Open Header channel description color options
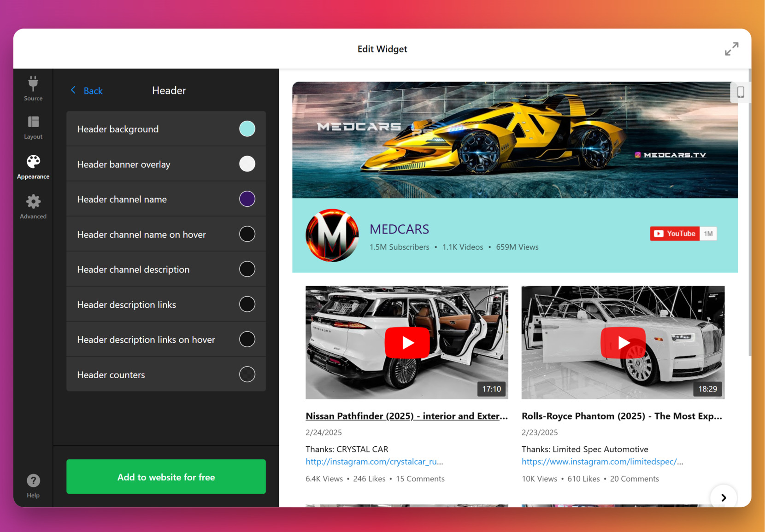Screen dimensions: 765x532 (x=247, y=269)
